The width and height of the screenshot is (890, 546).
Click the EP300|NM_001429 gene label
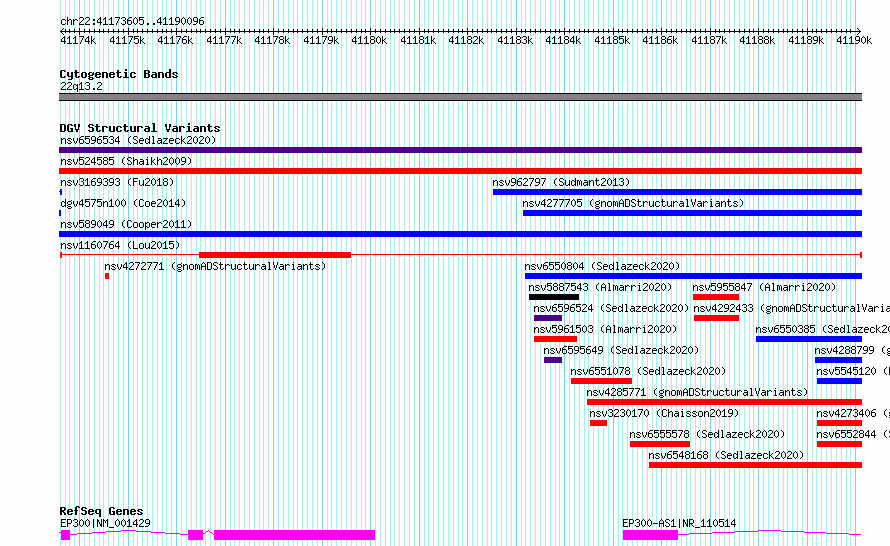105,523
